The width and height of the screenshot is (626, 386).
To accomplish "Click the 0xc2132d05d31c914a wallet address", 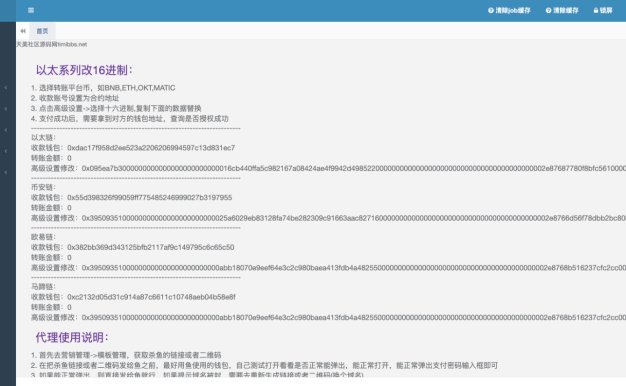I will pos(151,297).
